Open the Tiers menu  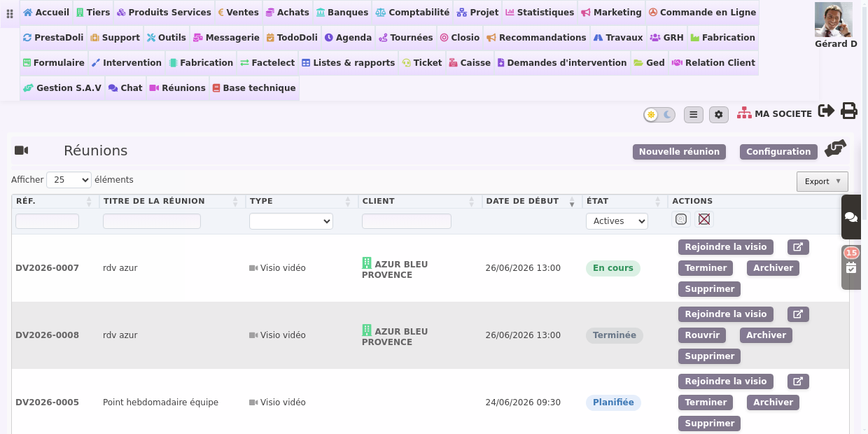[93, 13]
